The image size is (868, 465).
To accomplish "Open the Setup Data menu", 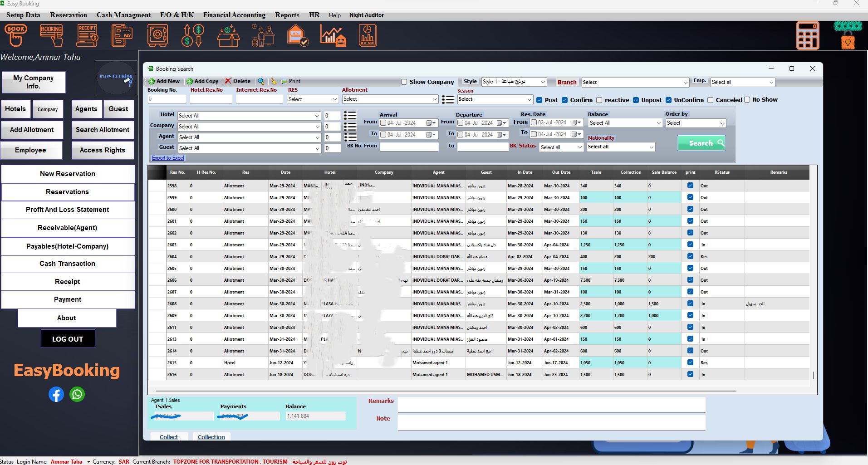I will click(23, 15).
